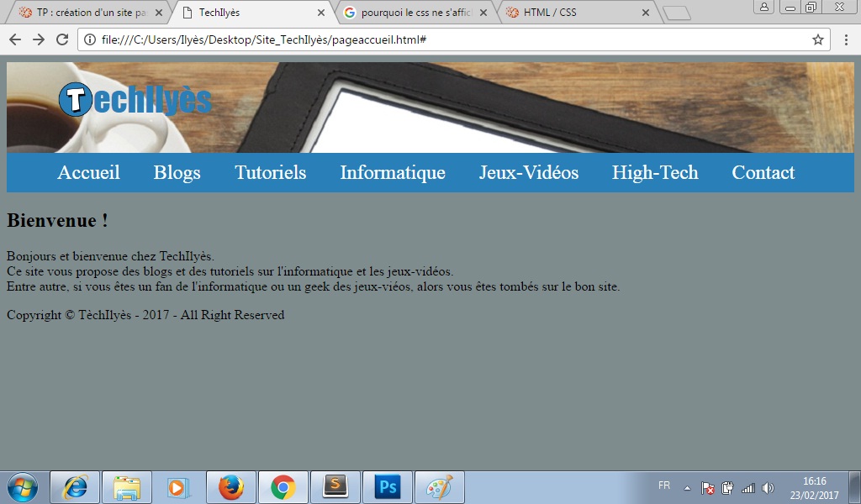Click the back navigation arrow
This screenshot has height=504, width=861.
[14, 39]
